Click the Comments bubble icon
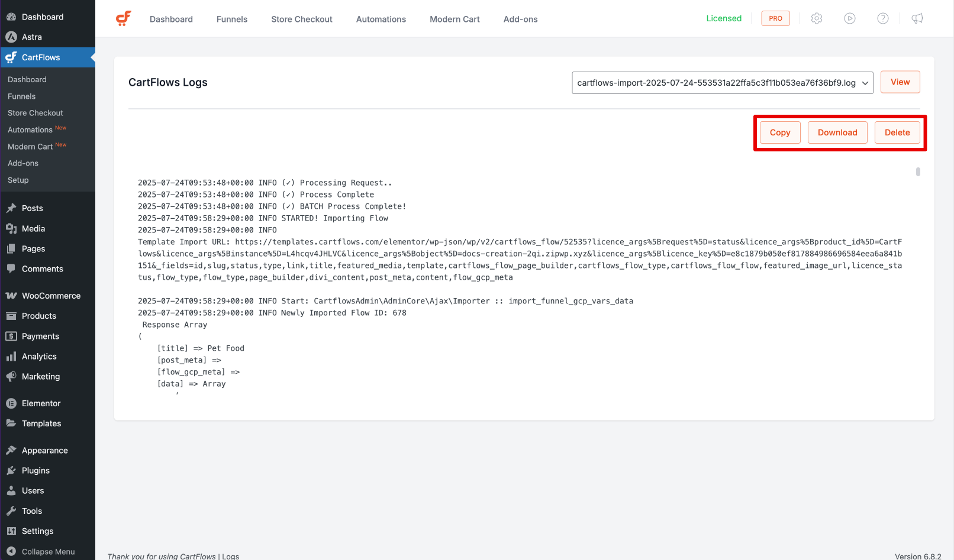 (11, 268)
